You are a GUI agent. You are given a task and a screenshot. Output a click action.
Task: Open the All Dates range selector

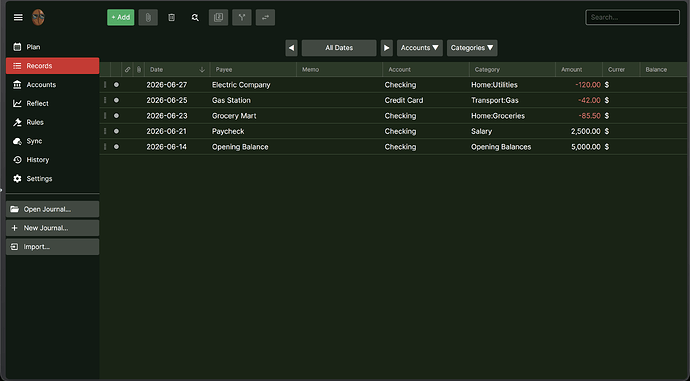[x=339, y=48]
